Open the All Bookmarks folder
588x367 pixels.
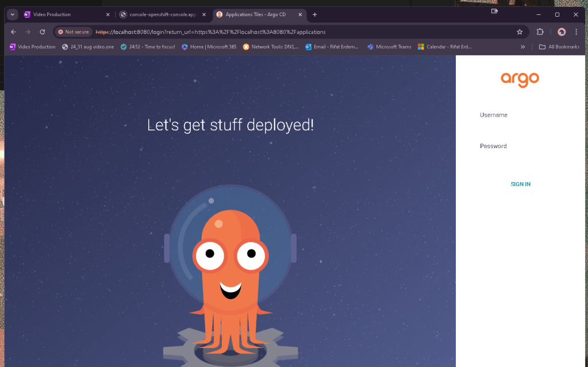click(x=559, y=47)
